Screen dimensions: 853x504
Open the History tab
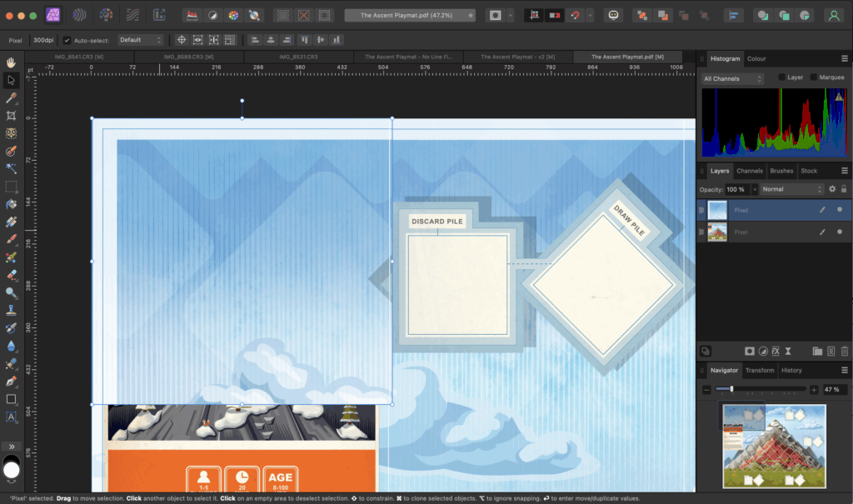coord(791,370)
